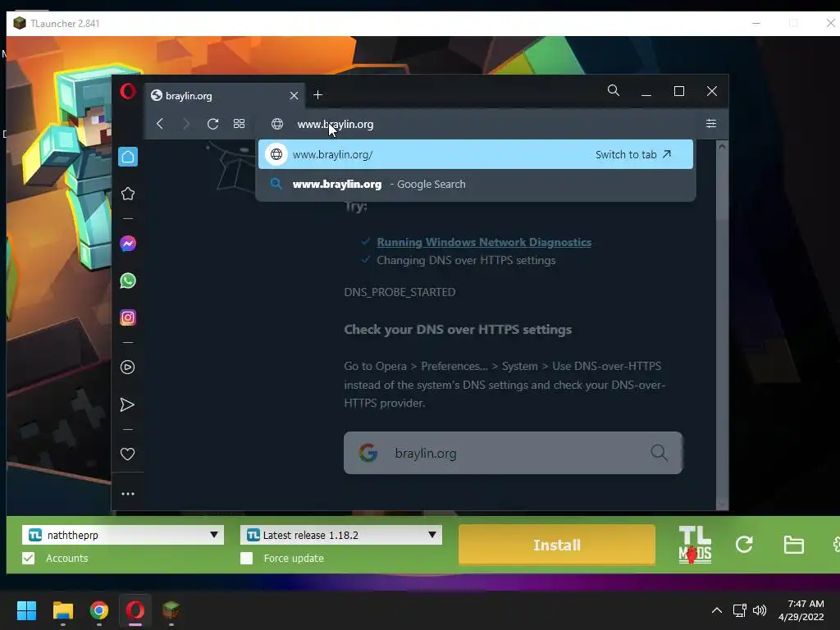Click the globe site info icon
Image resolution: width=840 pixels, height=630 pixels.
[x=277, y=124]
